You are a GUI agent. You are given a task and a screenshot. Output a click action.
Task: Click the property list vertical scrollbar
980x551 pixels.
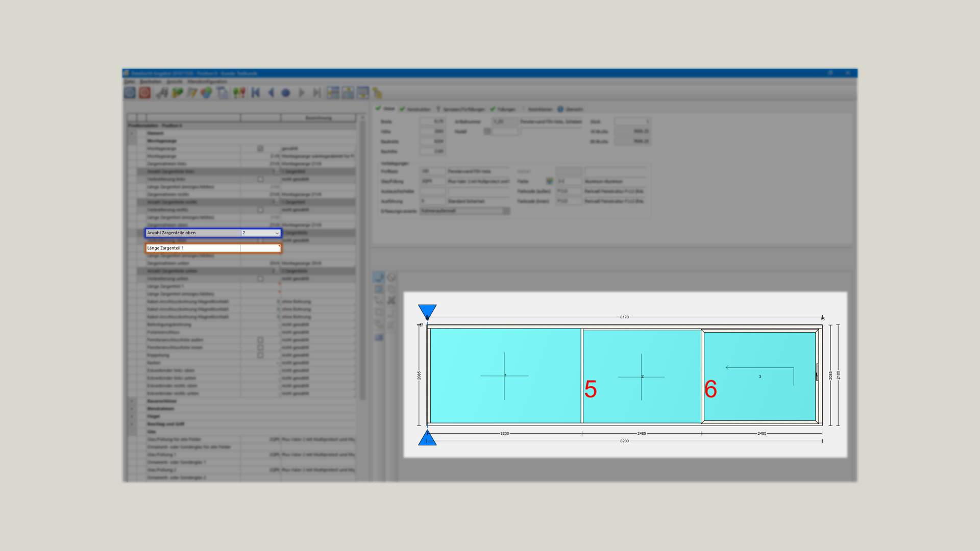pos(362,260)
